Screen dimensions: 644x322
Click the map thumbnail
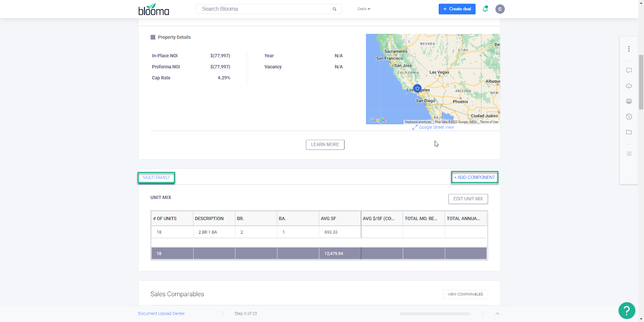[433, 79]
